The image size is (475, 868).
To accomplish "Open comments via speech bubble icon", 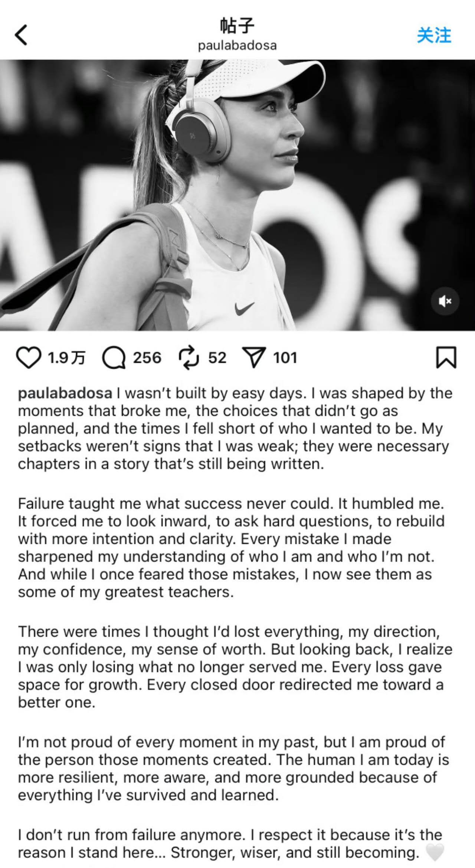I will point(114,358).
